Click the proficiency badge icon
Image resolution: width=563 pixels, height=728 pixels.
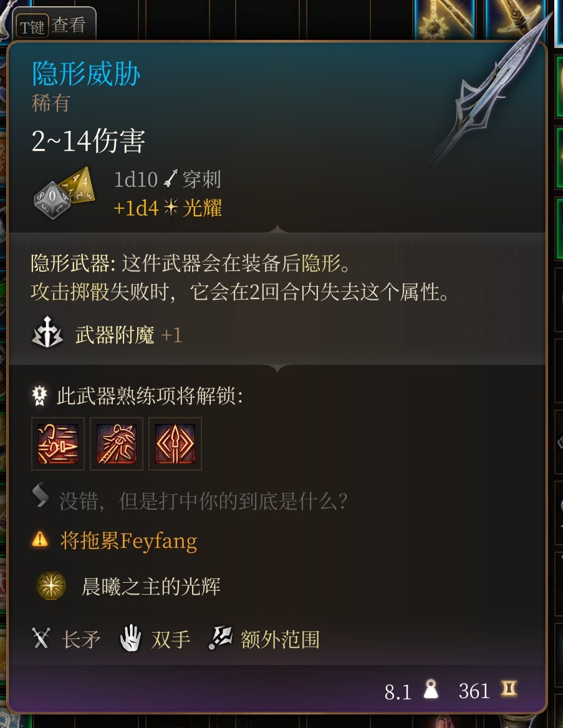pyautogui.click(x=39, y=396)
